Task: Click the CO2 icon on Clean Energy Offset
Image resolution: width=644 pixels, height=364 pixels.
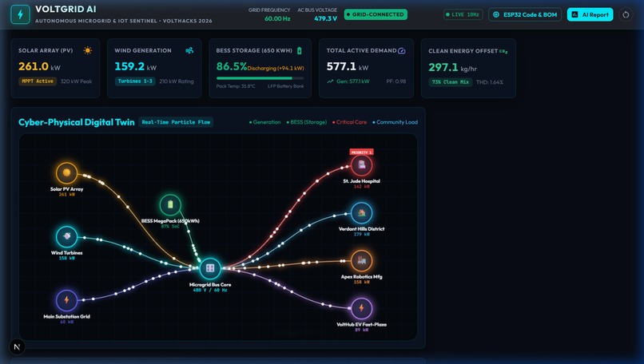Action: pos(503,51)
